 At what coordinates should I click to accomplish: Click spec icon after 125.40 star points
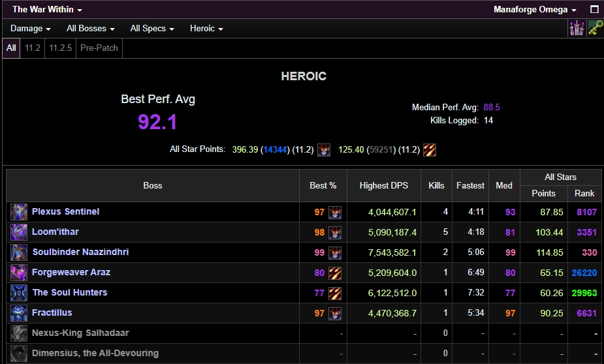pyautogui.click(x=430, y=149)
